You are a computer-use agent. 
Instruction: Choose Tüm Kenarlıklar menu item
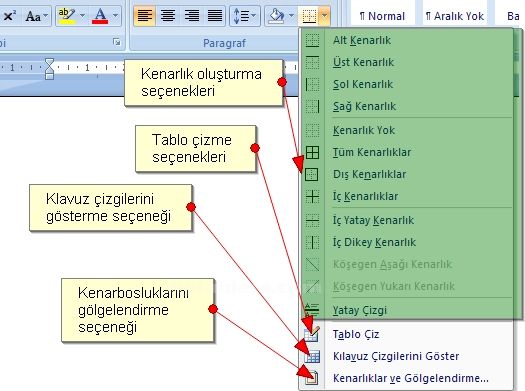(407, 152)
